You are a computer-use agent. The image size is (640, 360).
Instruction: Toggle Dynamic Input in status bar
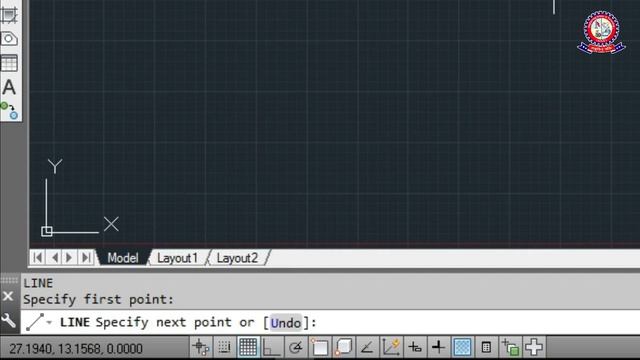[x=415, y=347]
